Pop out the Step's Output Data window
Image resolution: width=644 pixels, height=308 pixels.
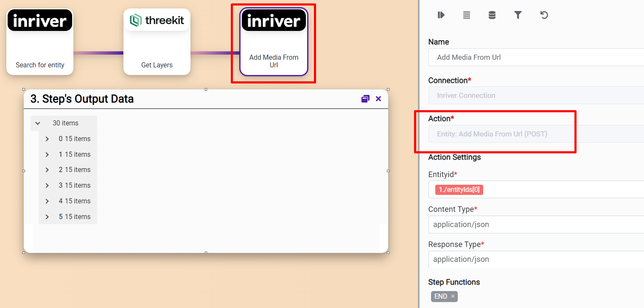365,99
